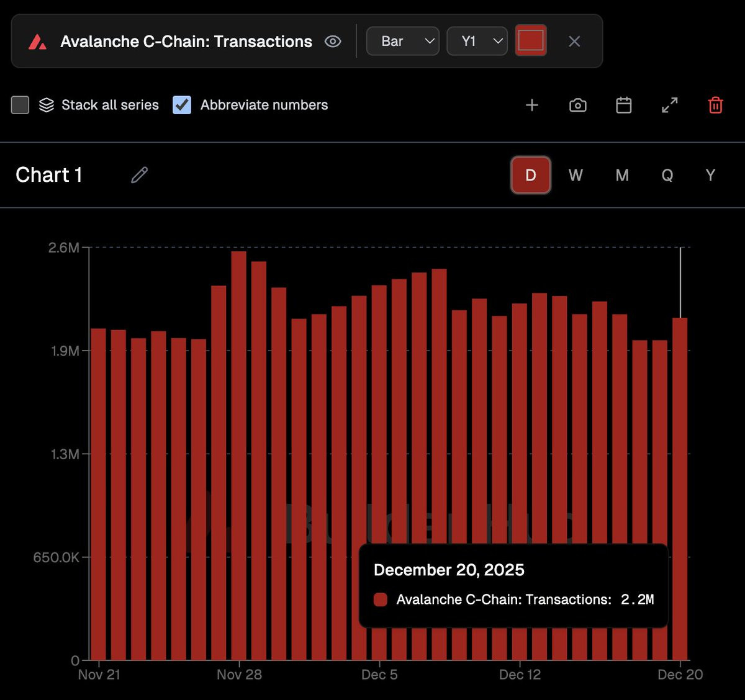This screenshot has height=700, width=745.
Task: Toggle series visibility eye icon
Action: [x=333, y=42]
